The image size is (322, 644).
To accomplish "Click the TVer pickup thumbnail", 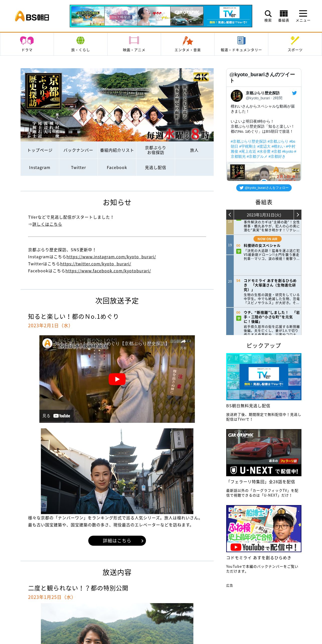I will 264,377.
